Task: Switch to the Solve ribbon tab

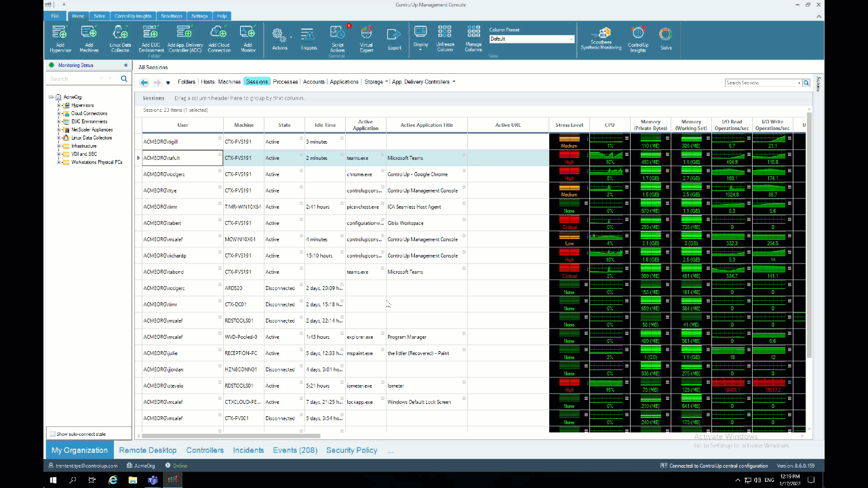Action: (100, 16)
